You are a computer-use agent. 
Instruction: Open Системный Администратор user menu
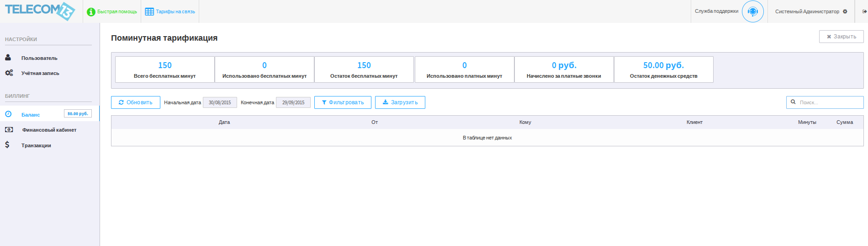coord(807,11)
